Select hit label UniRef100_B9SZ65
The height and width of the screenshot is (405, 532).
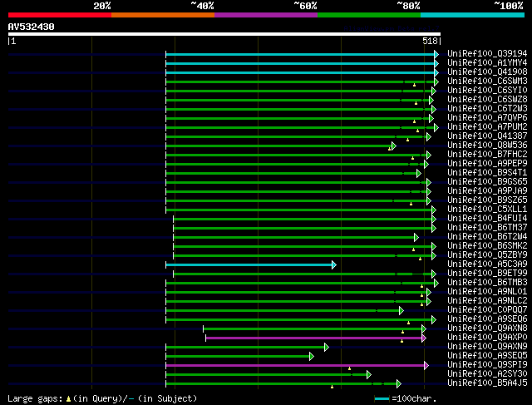coord(487,200)
